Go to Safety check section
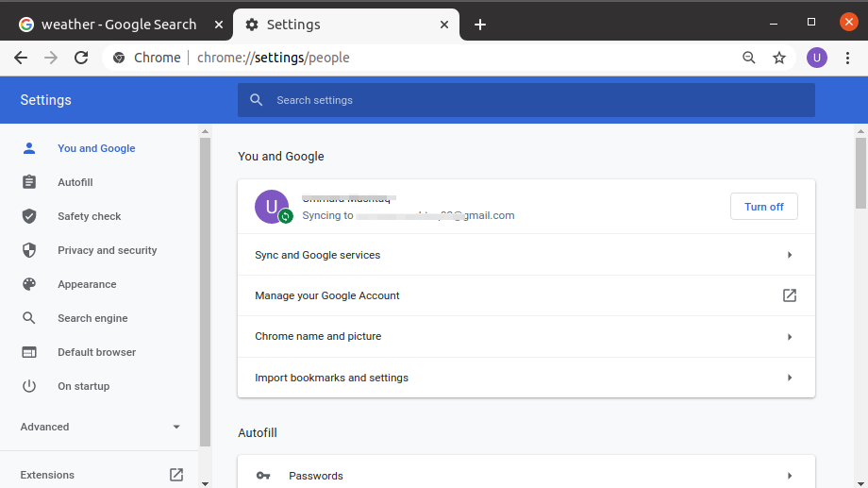Viewport: 868px width, 488px height. point(89,216)
